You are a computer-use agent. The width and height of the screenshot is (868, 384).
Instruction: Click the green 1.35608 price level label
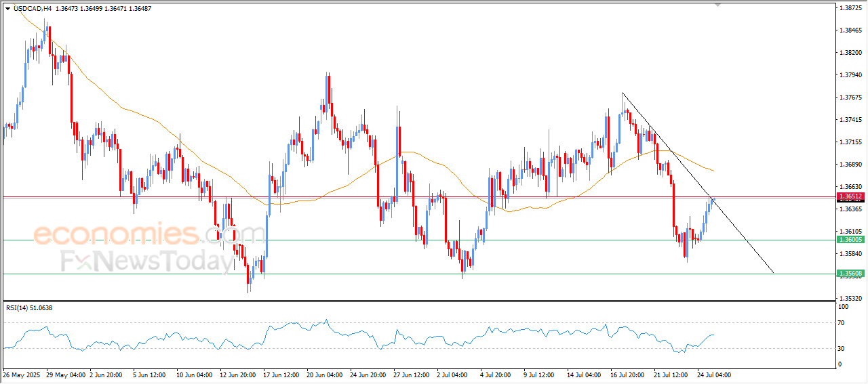click(x=850, y=274)
